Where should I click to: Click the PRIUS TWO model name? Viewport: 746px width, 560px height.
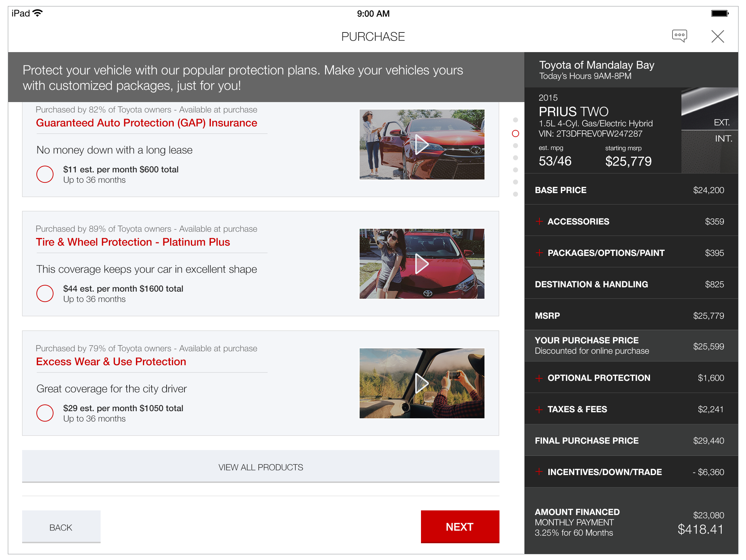(x=573, y=112)
